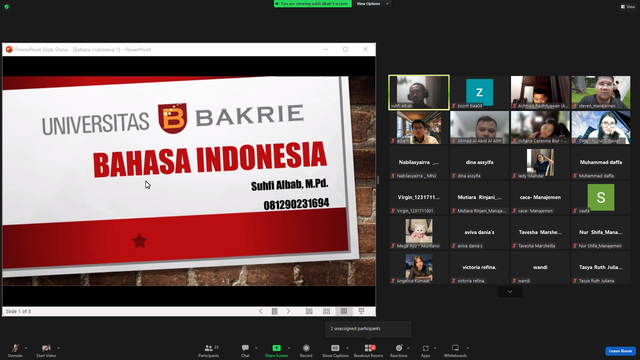
Task: Select Tavesha Marsheilla's tile
Action: 540,233
